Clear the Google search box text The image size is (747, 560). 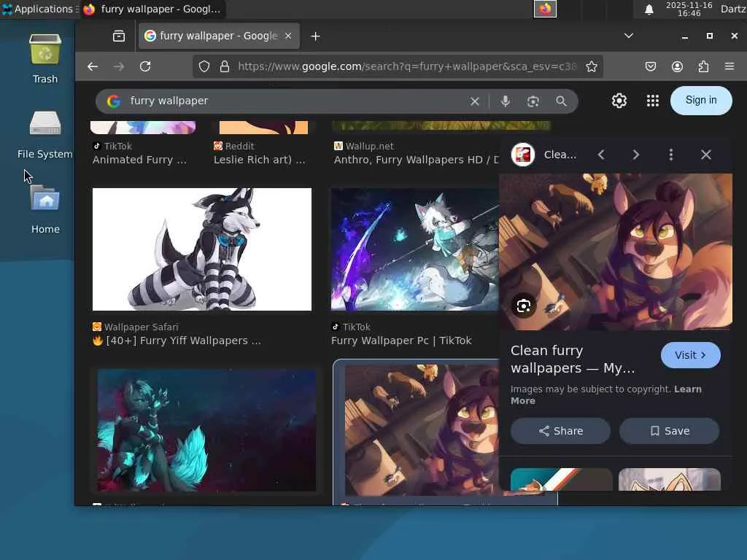(x=474, y=101)
